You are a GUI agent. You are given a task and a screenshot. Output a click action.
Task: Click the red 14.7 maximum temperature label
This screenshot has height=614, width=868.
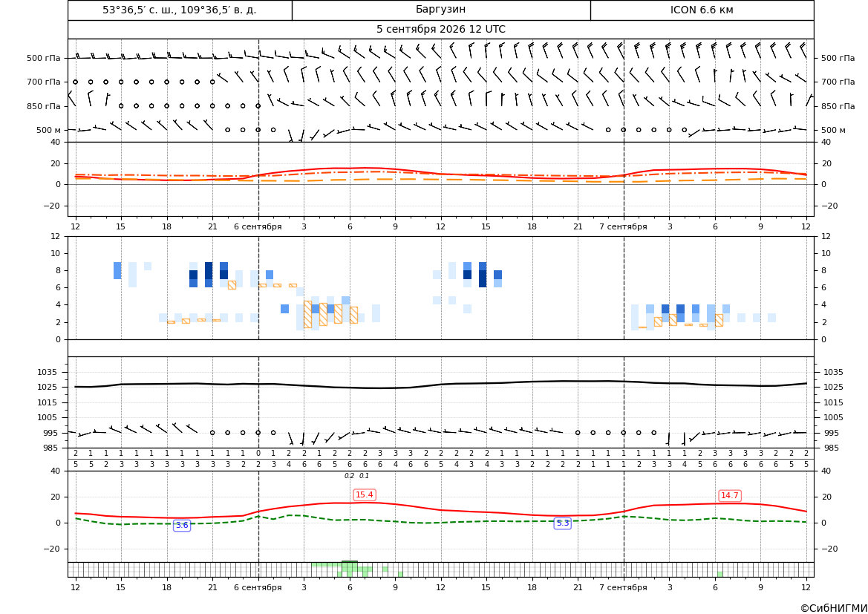pyautogui.click(x=730, y=495)
